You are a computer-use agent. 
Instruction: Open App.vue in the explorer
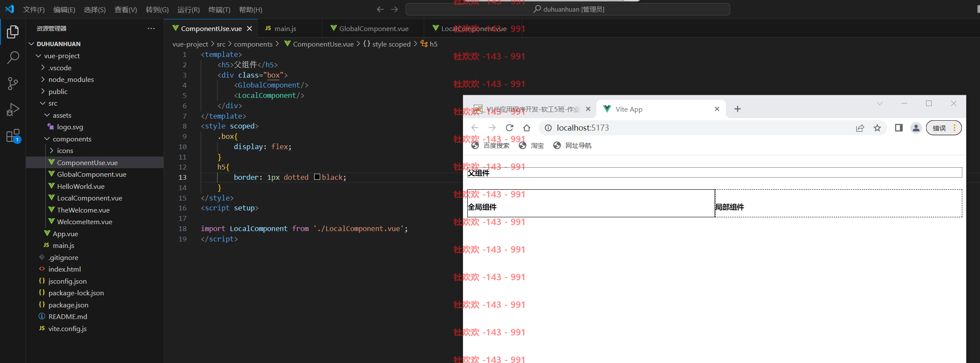(x=95, y=234)
